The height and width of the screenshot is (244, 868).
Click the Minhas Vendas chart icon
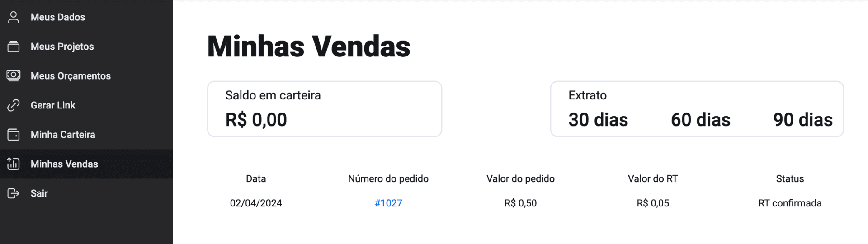14,164
